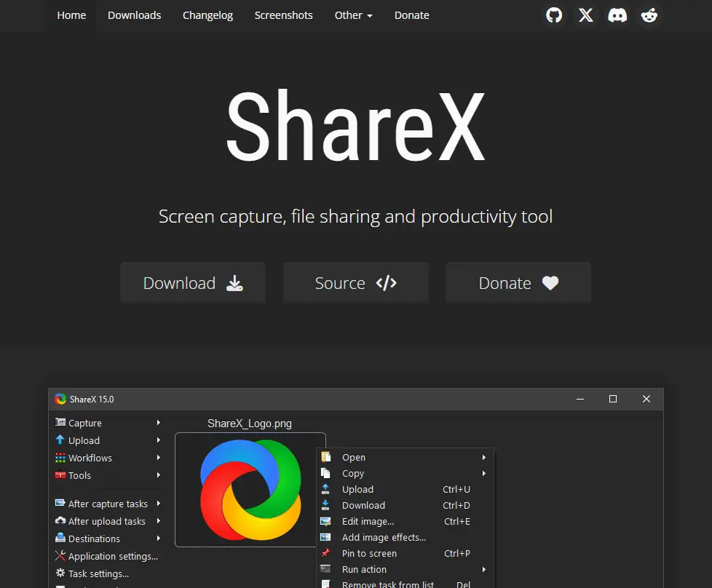Expand the Copy submenu arrow in context menu
Image resolution: width=712 pixels, height=588 pixels.
(x=484, y=473)
